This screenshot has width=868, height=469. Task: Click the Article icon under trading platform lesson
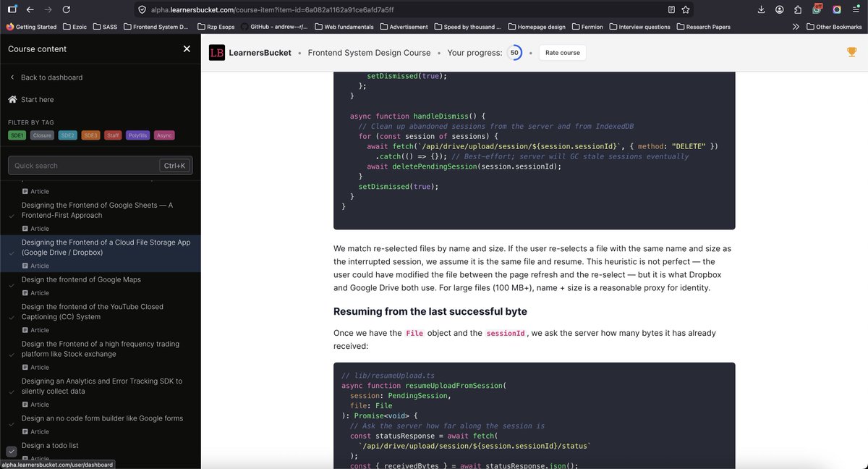tap(25, 367)
